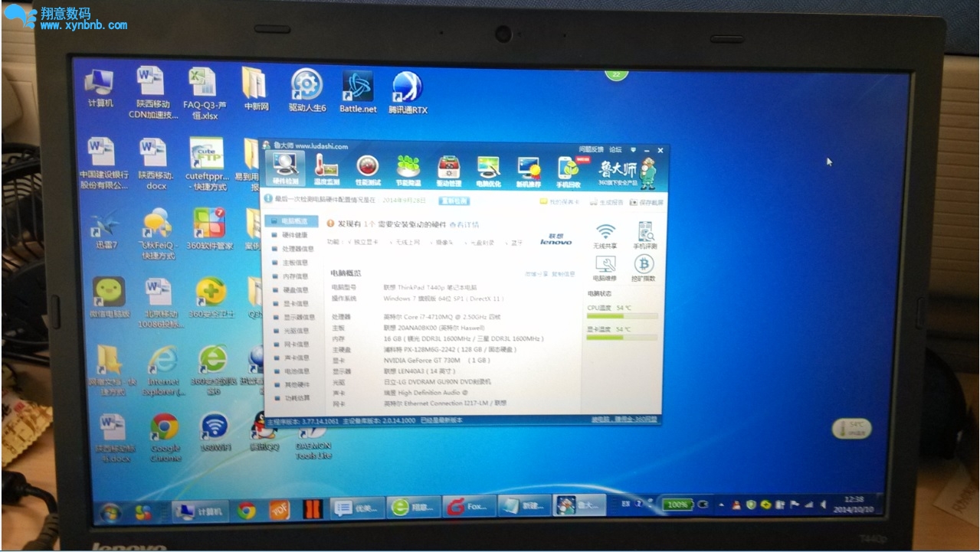Click the 100% battery indicator in taskbar
The image size is (980, 552).
point(677,505)
